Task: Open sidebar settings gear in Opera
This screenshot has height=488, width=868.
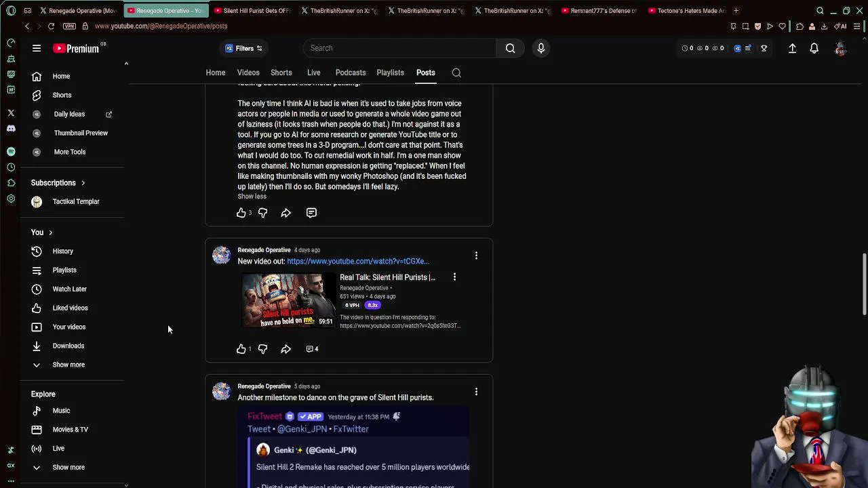Action: click(x=11, y=199)
